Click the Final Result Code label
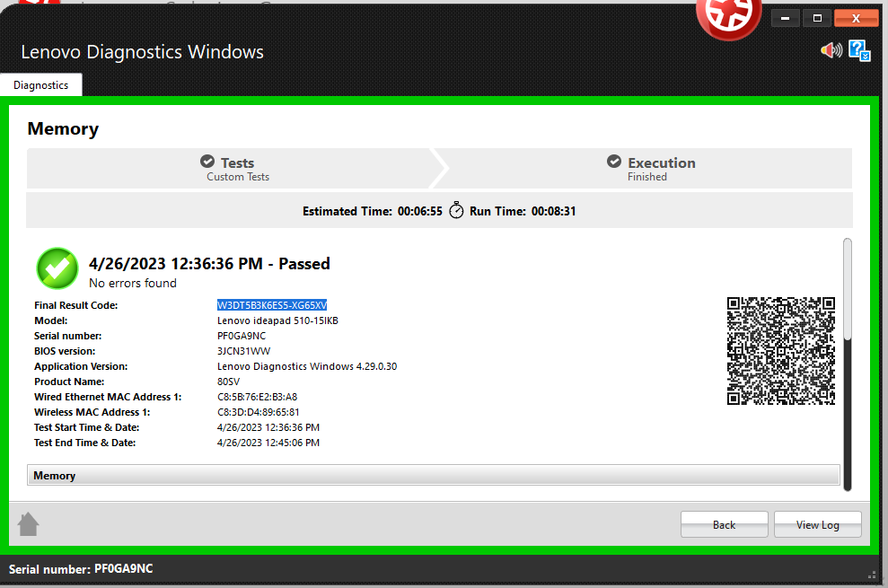 click(76, 305)
